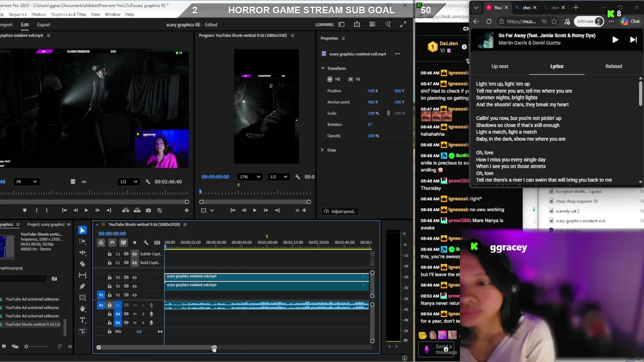
Task: Click the Fill button in Transform
Action: point(334,79)
